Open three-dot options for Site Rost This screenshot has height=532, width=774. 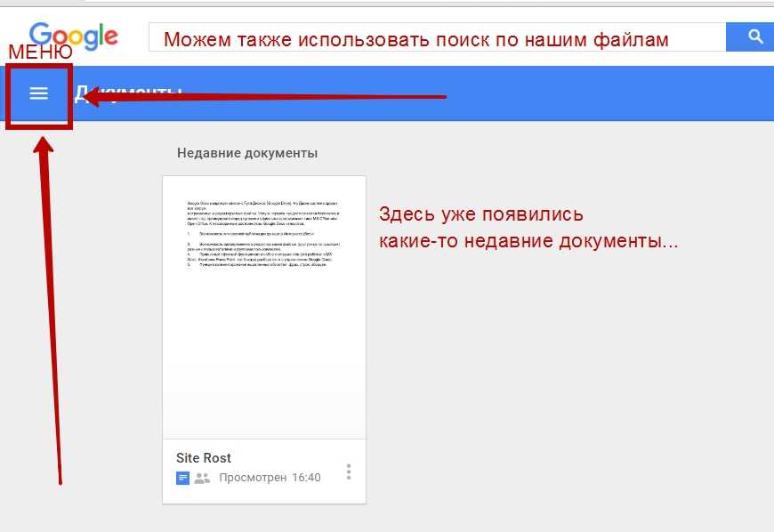349,472
